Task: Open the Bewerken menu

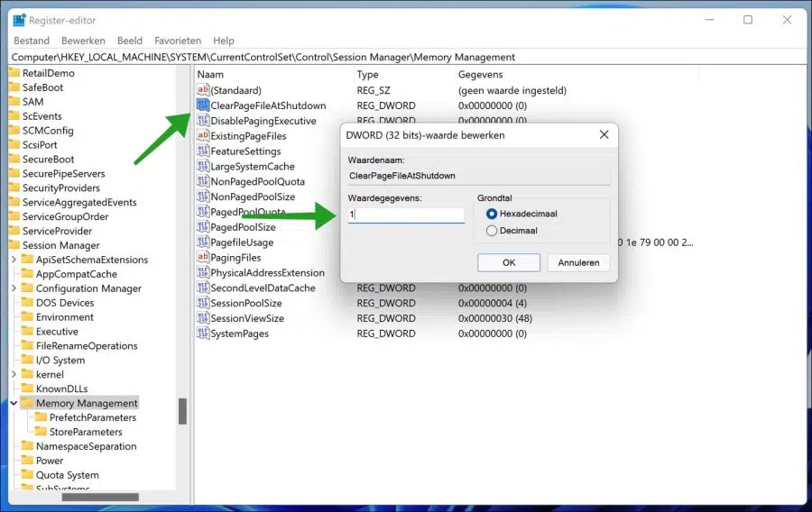Action: coord(83,41)
